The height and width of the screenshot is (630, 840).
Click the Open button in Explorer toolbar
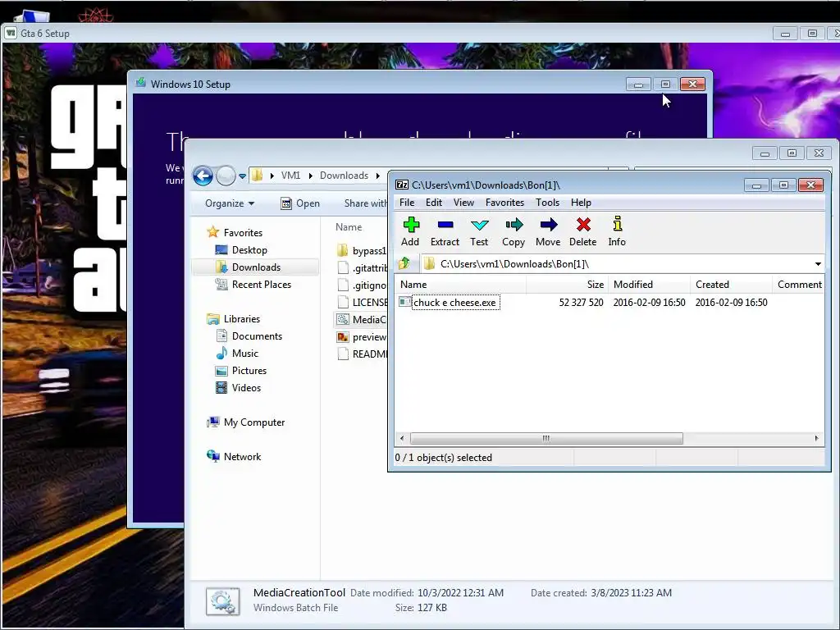tap(300, 203)
